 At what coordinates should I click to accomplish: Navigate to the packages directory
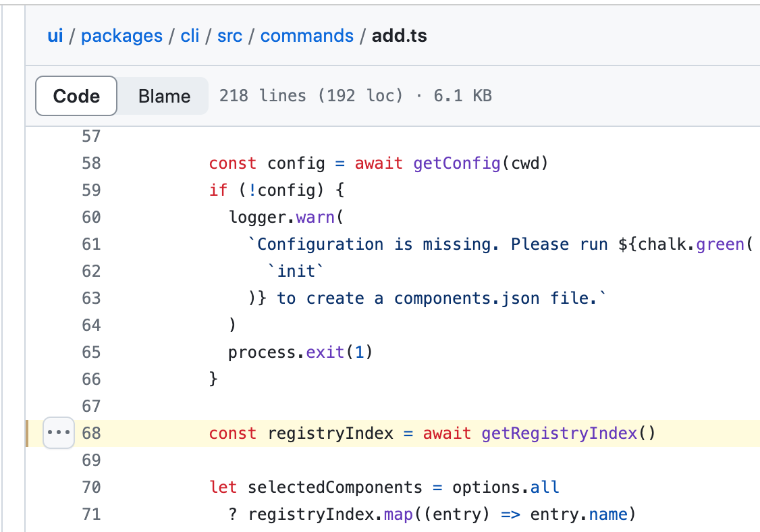coord(121,35)
